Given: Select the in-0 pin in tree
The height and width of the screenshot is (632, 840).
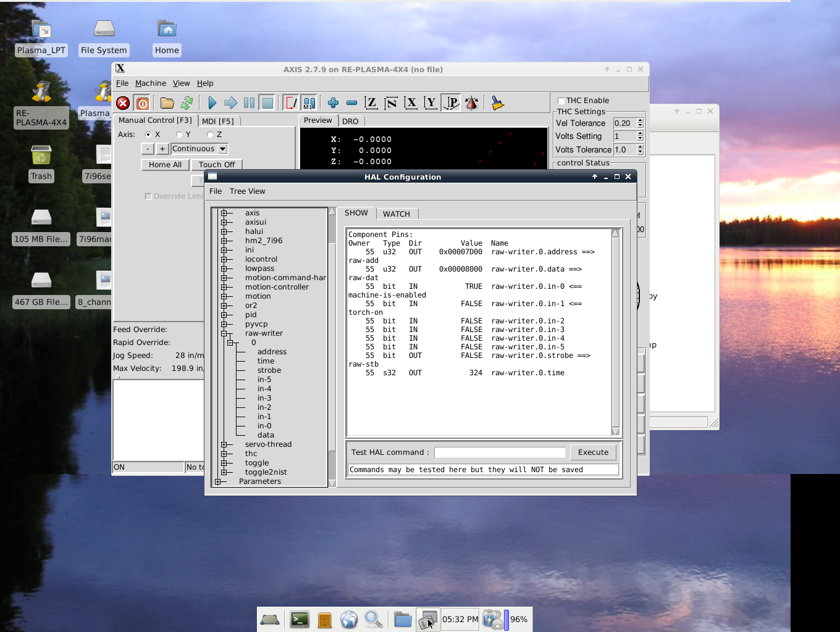Looking at the screenshot, I should click(264, 426).
